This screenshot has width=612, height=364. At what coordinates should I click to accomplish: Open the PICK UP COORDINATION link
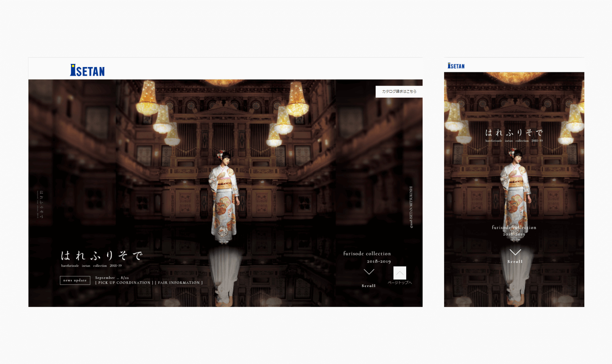tap(124, 283)
